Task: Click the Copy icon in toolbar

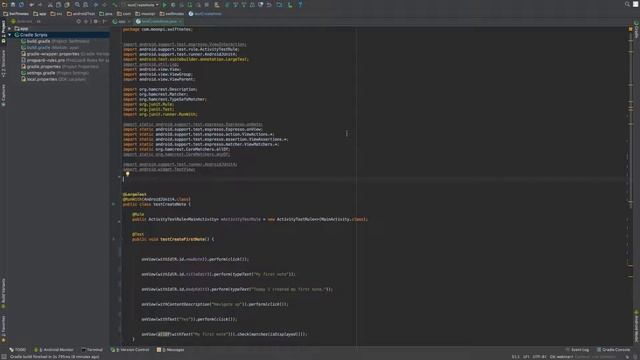Action: click(58, 5)
